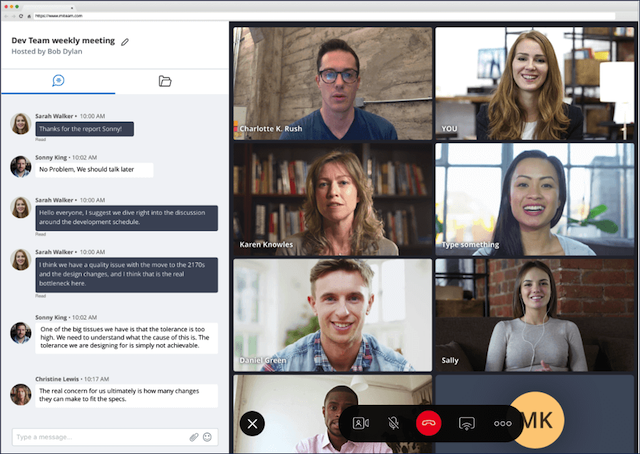
Task: Open the emoji picker
Action: pos(207,437)
